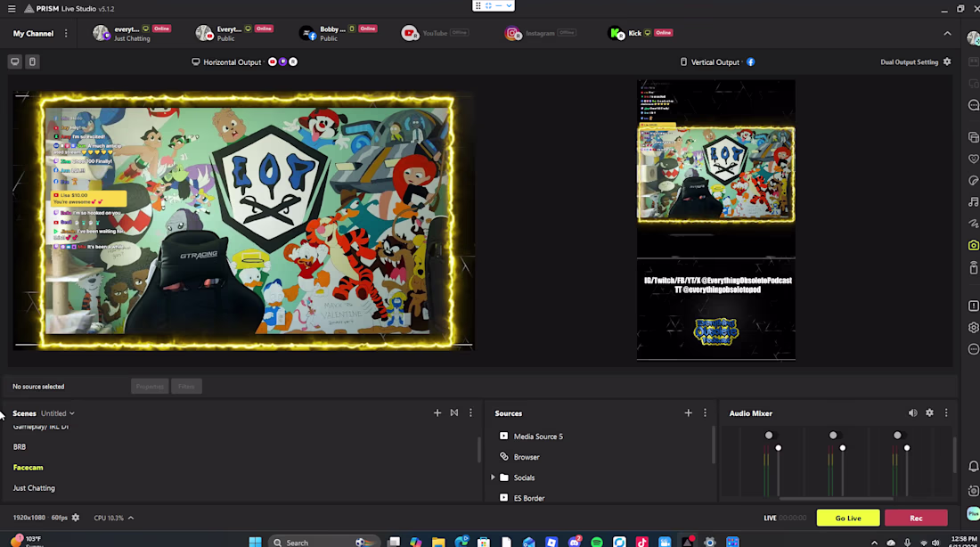The height and width of the screenshot is (547, 980).
Task: Click the YouTube icon beside Horizontal Output
Action: 273,61
